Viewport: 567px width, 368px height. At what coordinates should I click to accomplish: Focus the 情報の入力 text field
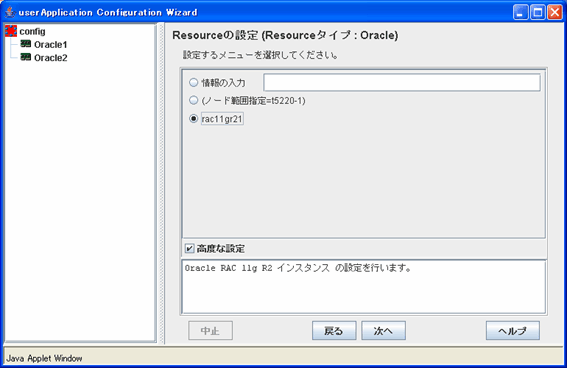tap(402, 82)
